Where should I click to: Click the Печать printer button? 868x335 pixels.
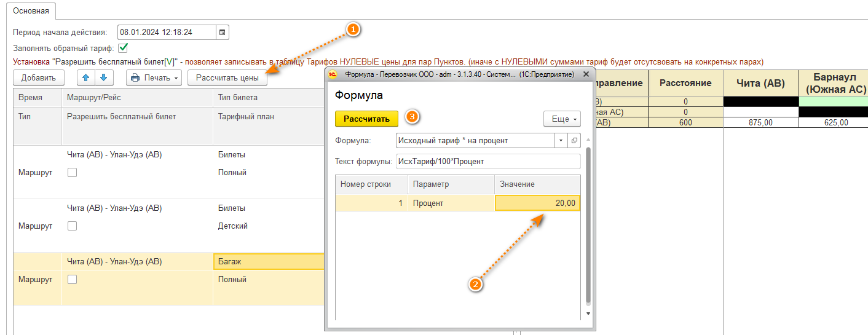click(x=154, y=78)
